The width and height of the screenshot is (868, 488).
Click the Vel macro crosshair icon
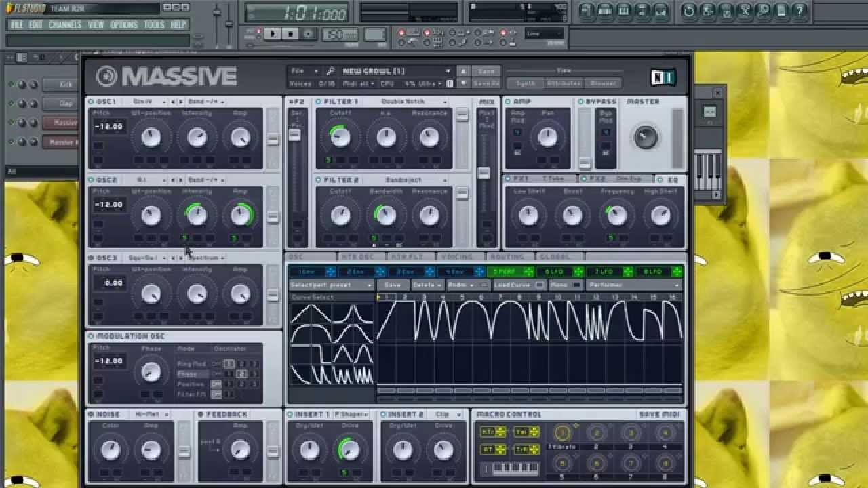[x=534, y=432]
